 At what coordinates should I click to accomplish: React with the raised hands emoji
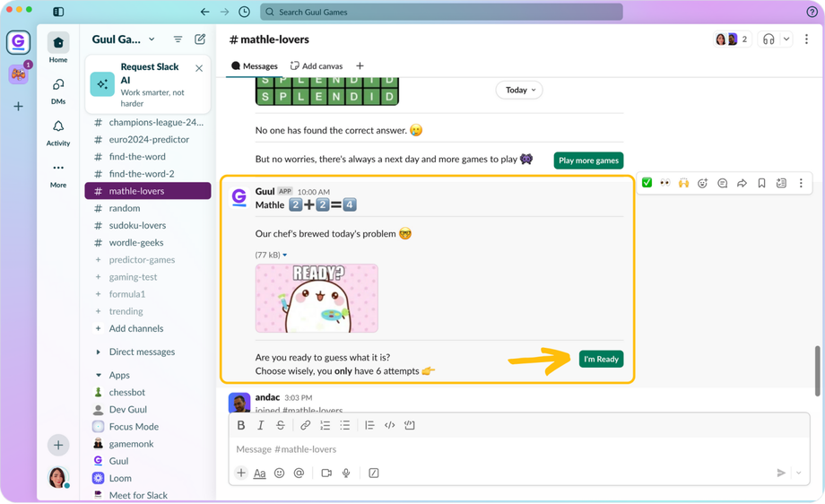click(x=683, y=183)
